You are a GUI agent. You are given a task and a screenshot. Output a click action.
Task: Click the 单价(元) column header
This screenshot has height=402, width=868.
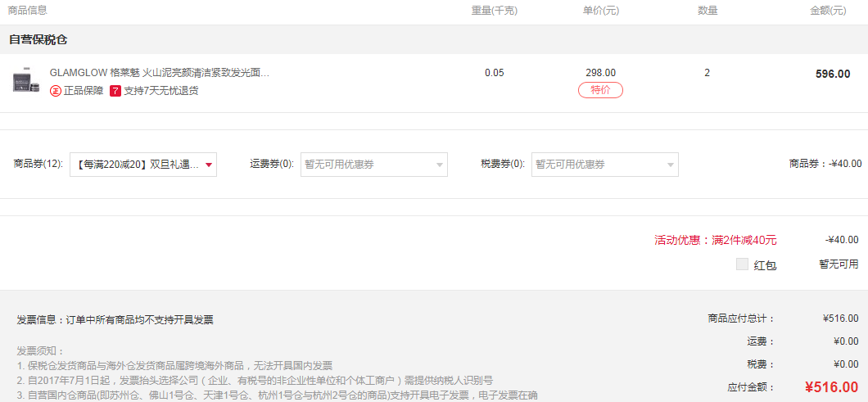click(600, 11)
